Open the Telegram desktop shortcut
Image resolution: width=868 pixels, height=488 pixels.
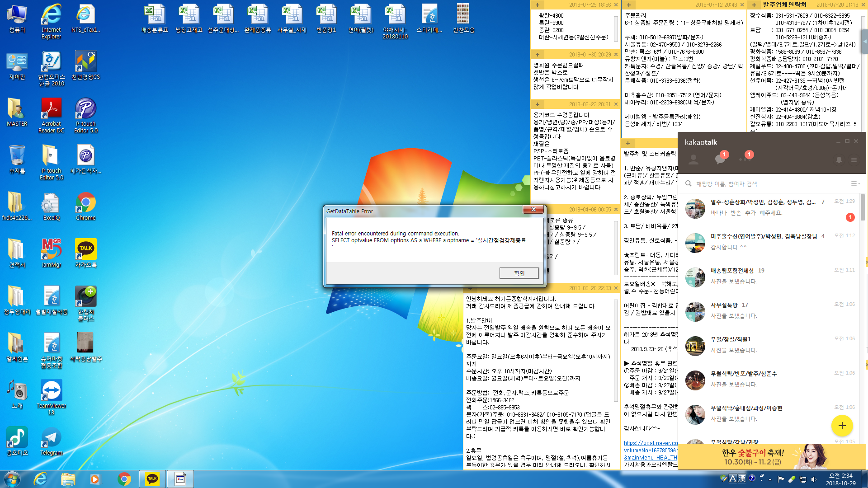click(51, 441)
